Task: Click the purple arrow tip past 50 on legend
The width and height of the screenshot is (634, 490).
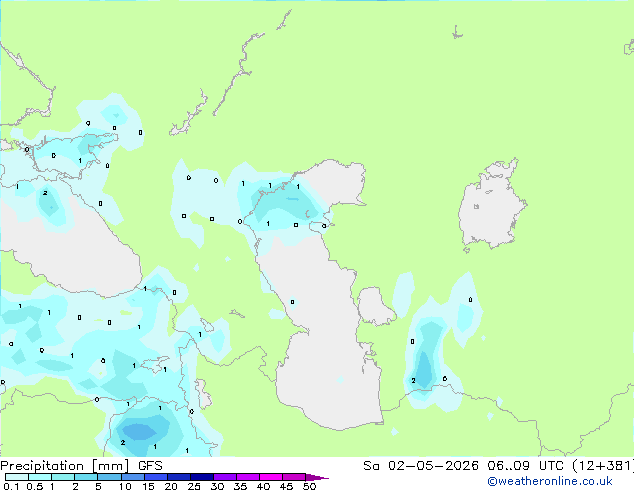Action: 317,477
